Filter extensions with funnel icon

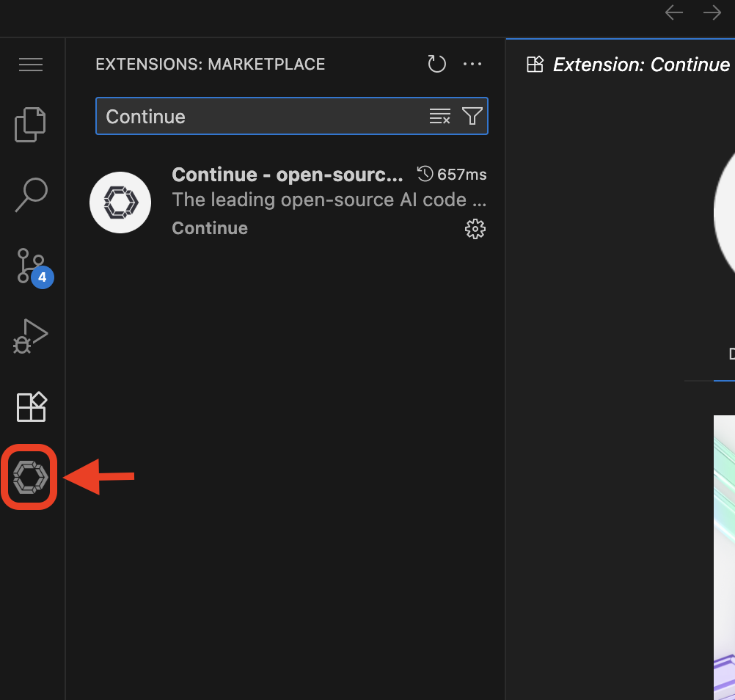[x=472, y=116]
